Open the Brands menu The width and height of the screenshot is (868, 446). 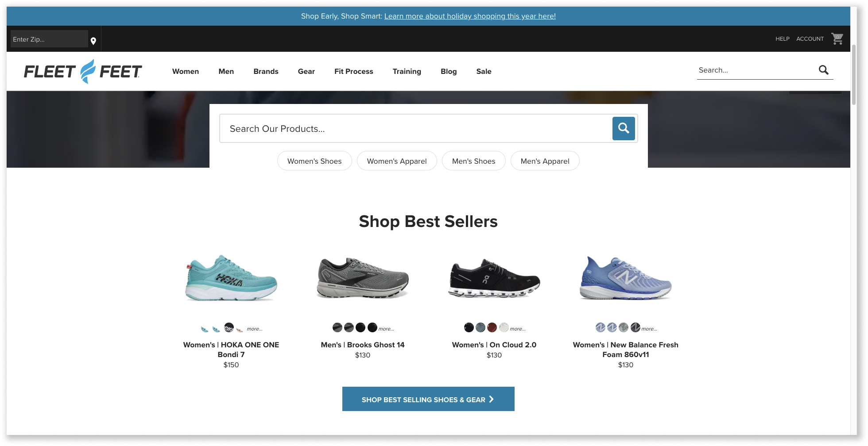point(266,71)
